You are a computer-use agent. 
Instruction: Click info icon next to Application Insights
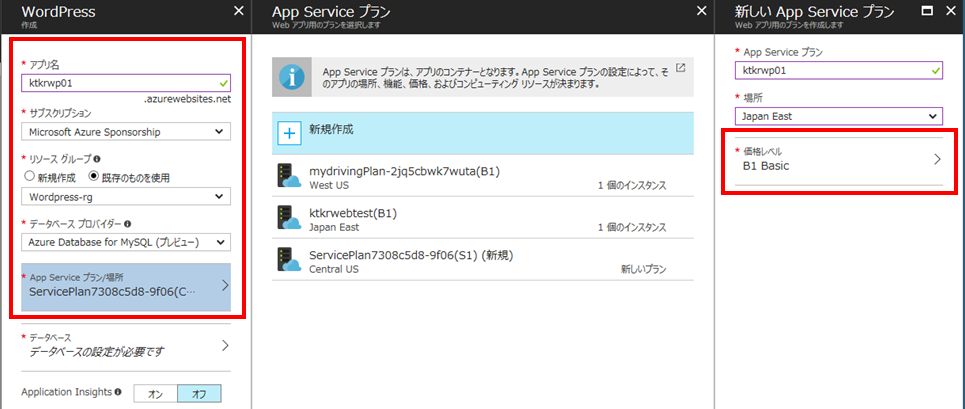pos(118,391)
